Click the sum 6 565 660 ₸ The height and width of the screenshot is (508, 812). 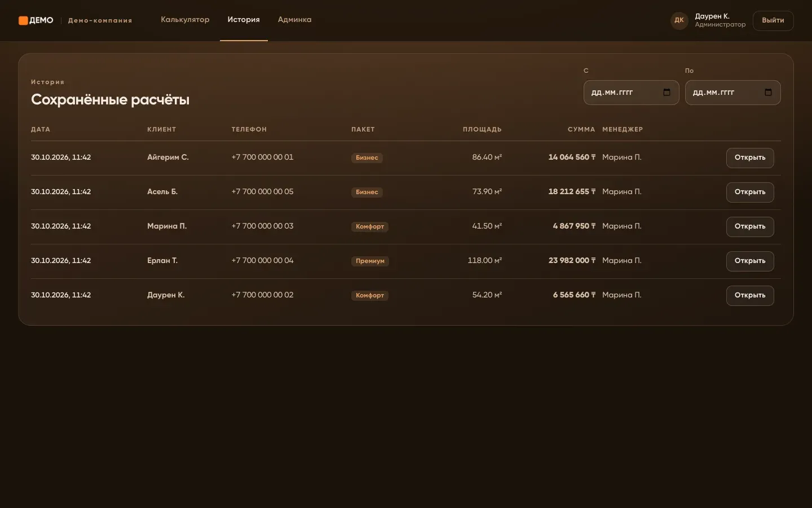point(574,295)
